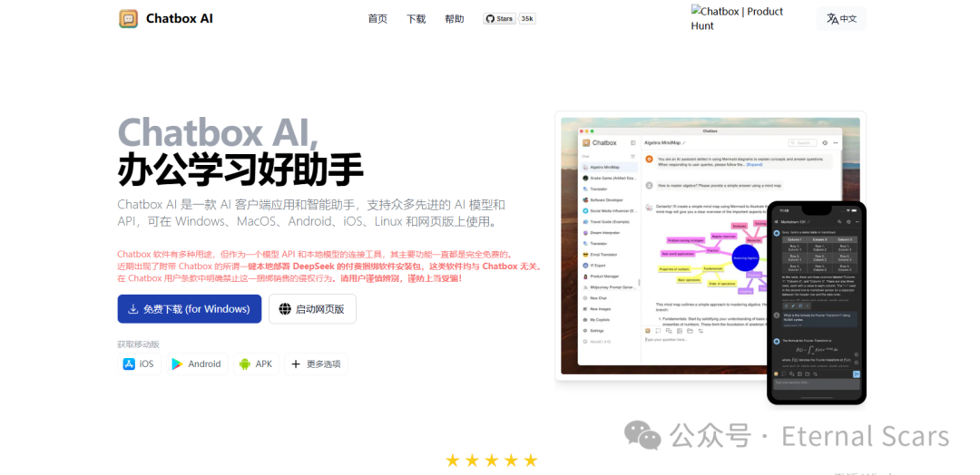Screen dimensions: 980x475
Task: Click the plus icon beside 更多选项
Action: [296, 364]
